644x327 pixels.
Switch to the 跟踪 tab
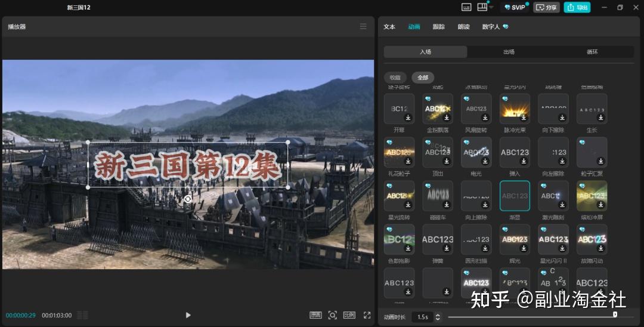[439, 27]
